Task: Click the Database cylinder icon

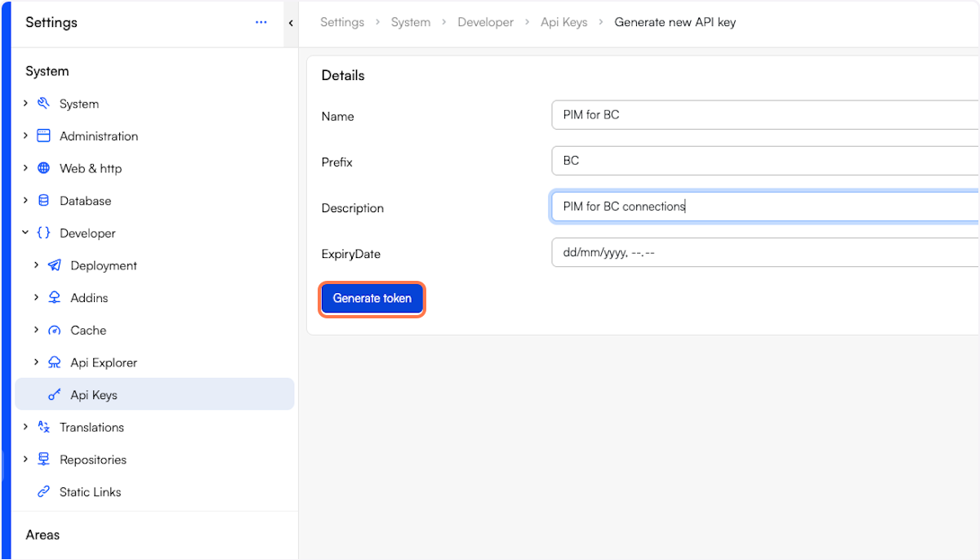Action: coord(44,201)
